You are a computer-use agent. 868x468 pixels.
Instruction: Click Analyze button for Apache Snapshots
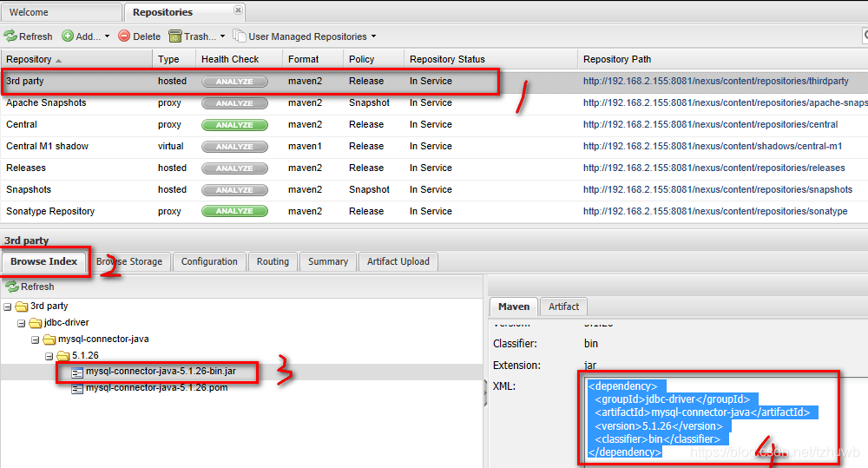click(x=234, y=103)
